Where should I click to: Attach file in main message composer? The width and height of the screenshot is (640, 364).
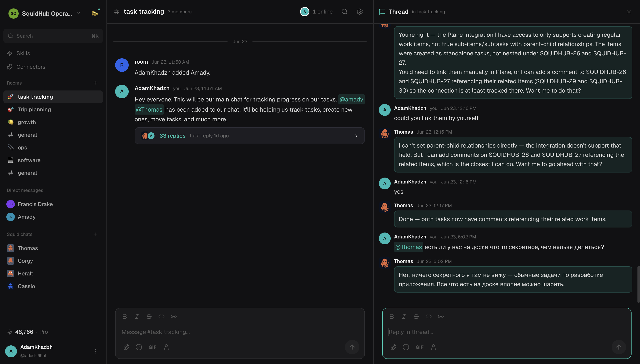click(126, 347)
